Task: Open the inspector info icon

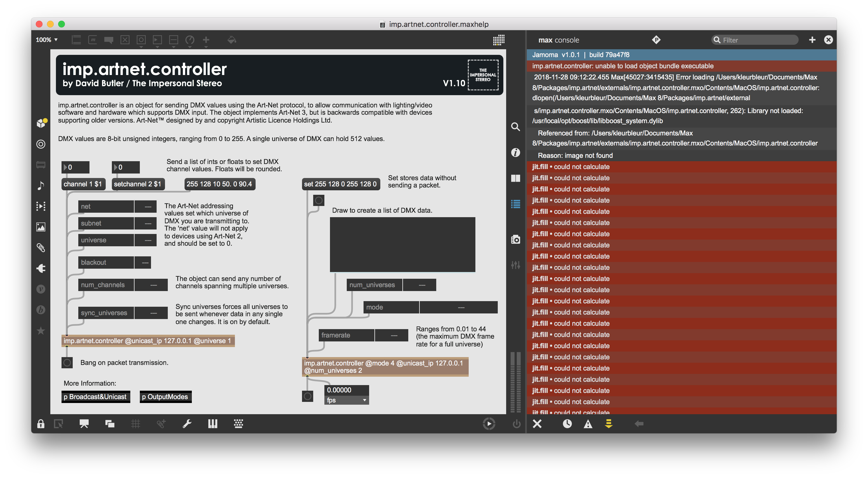Action: click(x=516, y=153)
